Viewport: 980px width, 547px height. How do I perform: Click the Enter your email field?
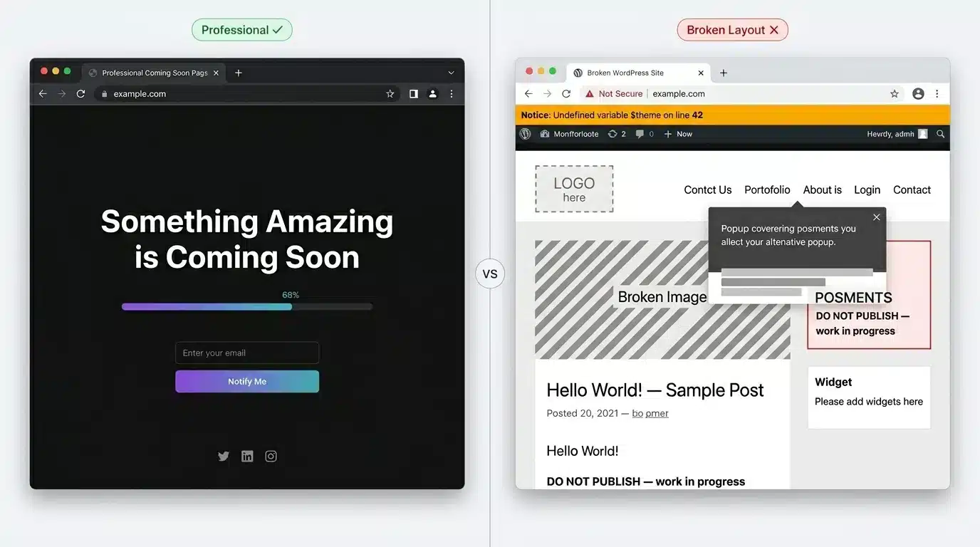(247, 353)
